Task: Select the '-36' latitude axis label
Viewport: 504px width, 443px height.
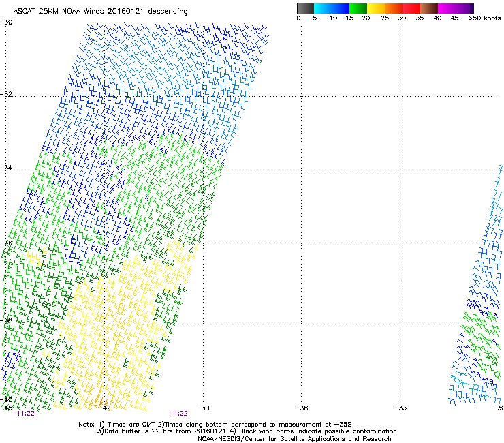Action: tap(6, 243)
